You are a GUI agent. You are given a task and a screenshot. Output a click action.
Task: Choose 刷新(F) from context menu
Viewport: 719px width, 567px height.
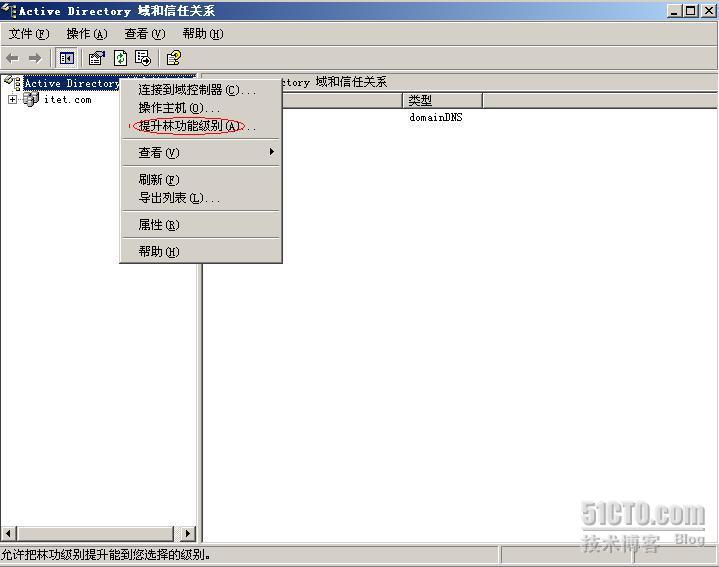coord(201,180)
